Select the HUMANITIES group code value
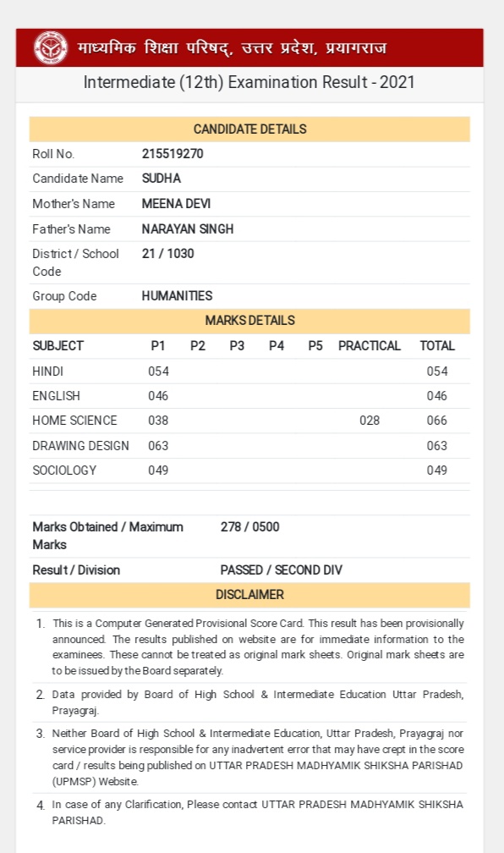This screenshot has height=853, width=504. pos(178,296)
